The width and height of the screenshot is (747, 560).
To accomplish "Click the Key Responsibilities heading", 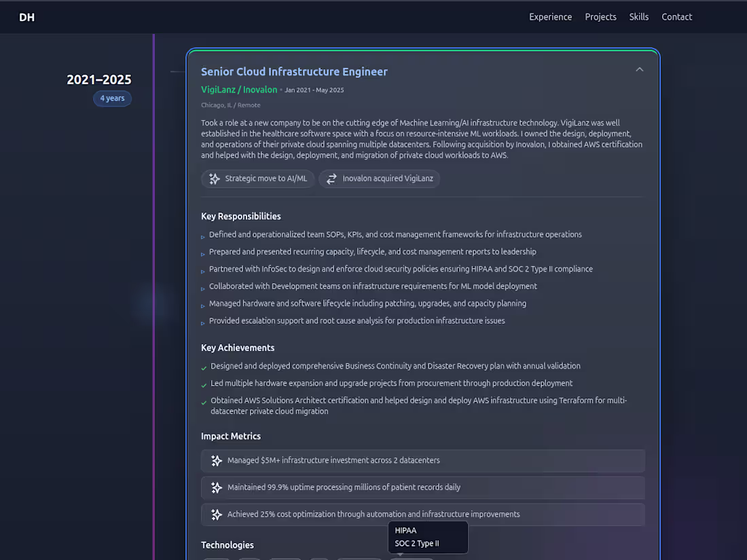I will coord(240,216).
